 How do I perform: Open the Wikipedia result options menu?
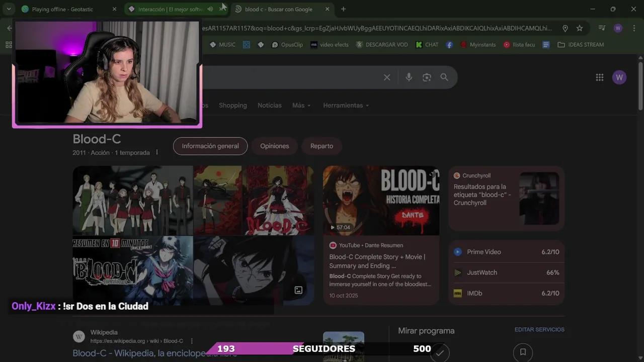coord(192,341)
